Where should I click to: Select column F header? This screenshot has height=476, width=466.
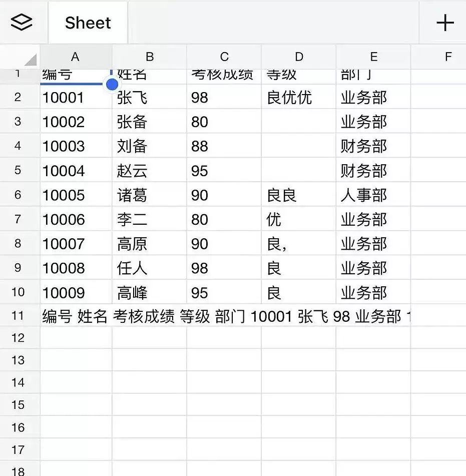(438, 57)
